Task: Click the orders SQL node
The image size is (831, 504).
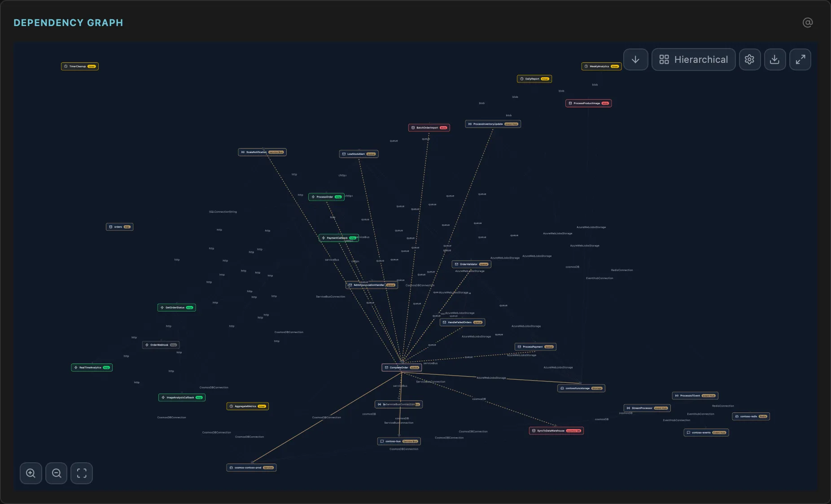Action: [119, 227]
